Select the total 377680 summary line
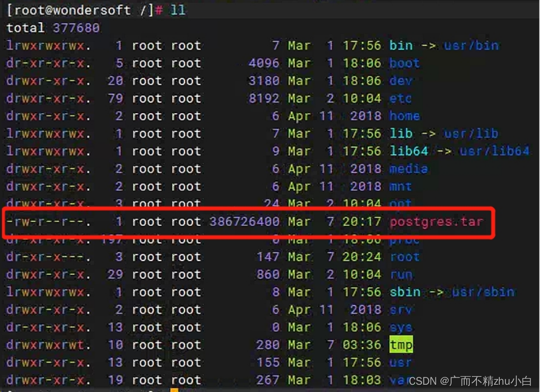The width and height of the screenshot is (540, 392). 52,27
